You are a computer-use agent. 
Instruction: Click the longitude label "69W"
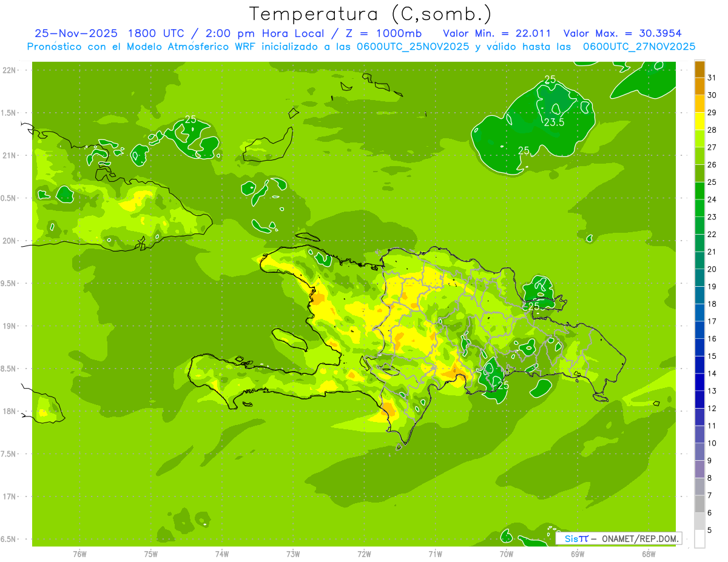click(578, 554)
